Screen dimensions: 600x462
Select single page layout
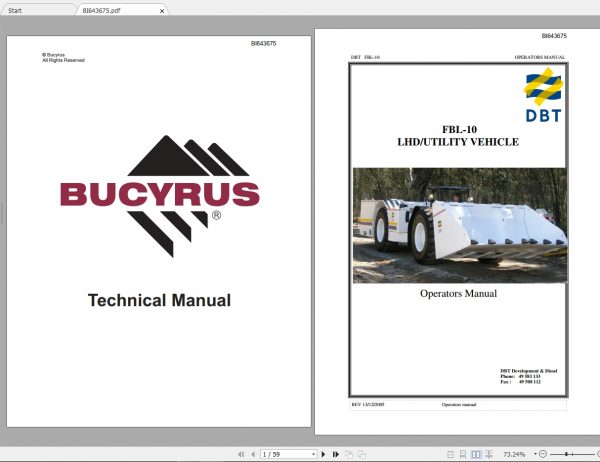pos(450,454)
